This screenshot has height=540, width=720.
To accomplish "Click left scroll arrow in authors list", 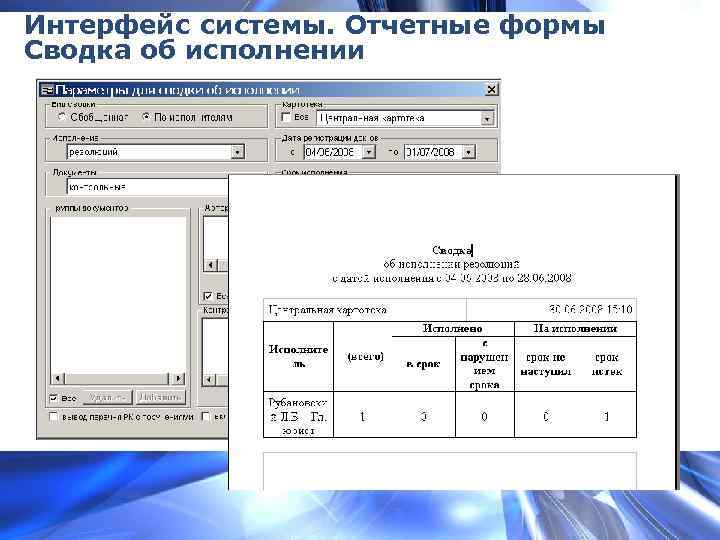I will pyautogui.click(x=211, y=265).
